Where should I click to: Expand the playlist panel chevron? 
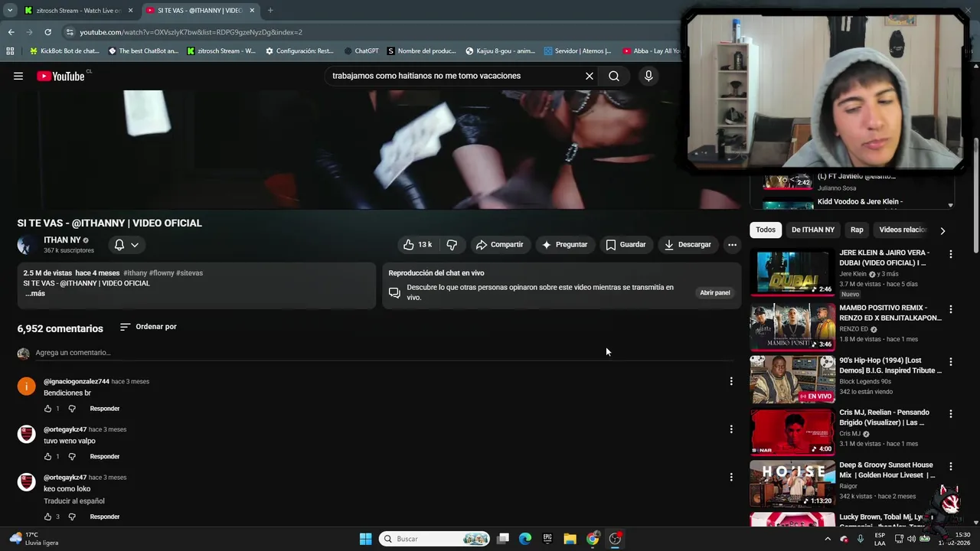coord(950,205)
